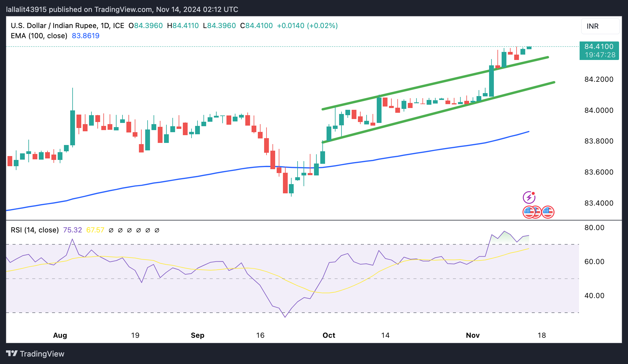Open the rightmost US flag event marker
Image resolution: width=628 pixels, height=364 pixels.
coord(548,212)
